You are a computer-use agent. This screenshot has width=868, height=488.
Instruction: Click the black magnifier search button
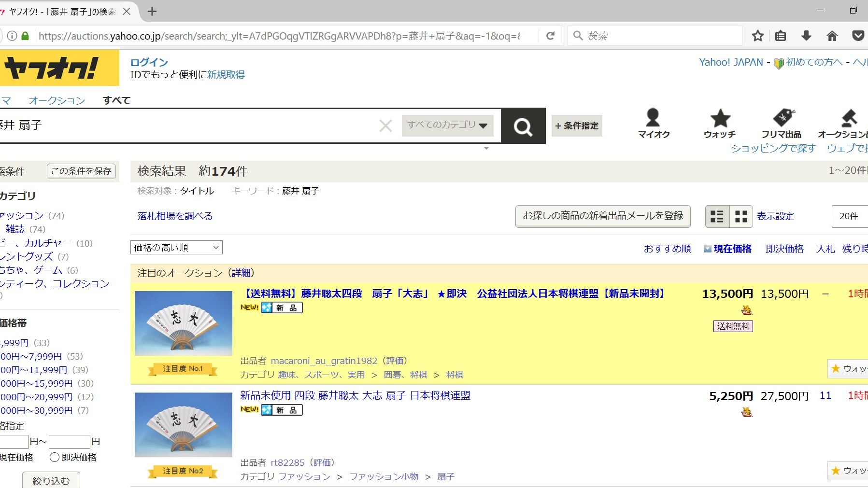tap(523, 126)
